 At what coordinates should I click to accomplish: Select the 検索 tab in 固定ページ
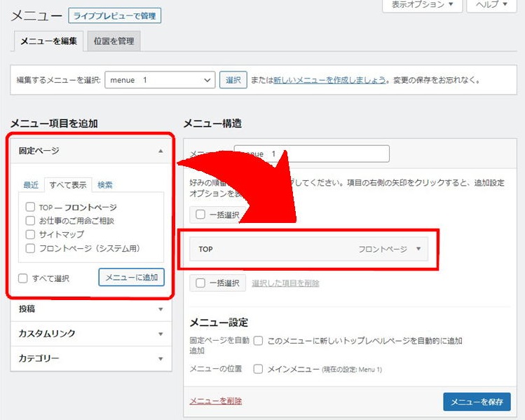(105, 185)
